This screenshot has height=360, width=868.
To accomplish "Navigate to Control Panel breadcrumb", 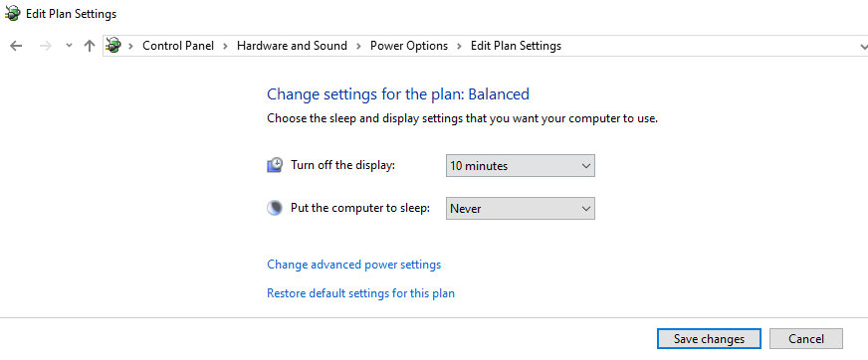I will [178, 46].
